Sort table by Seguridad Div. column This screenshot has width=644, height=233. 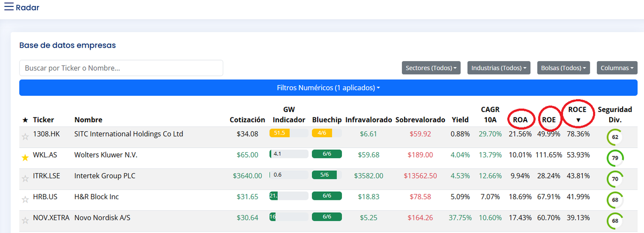pyautogui.click(x=615, y=114)
